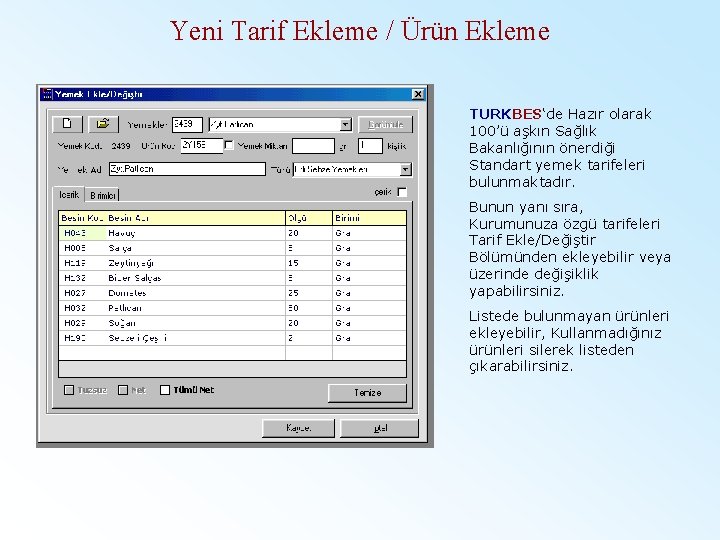720x540 pixels.
Task: Click the Yemekler code field showing 2439
Action: click(187, 124)
